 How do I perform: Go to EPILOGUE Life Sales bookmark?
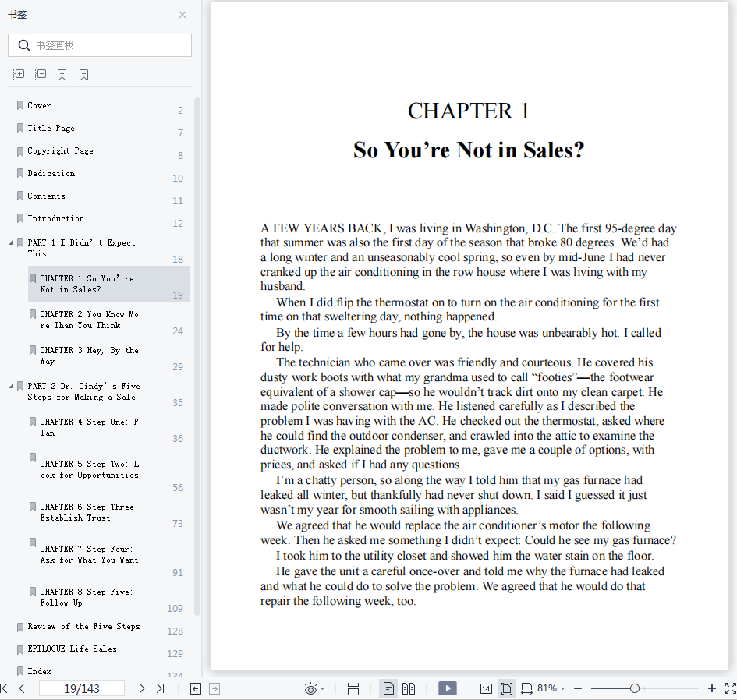[72, 649]
